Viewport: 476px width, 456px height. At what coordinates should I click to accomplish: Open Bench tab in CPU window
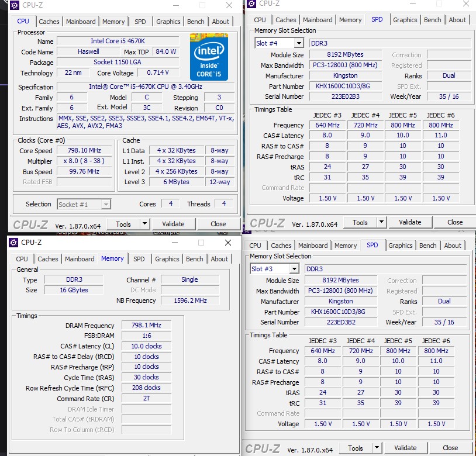(196, 22)
